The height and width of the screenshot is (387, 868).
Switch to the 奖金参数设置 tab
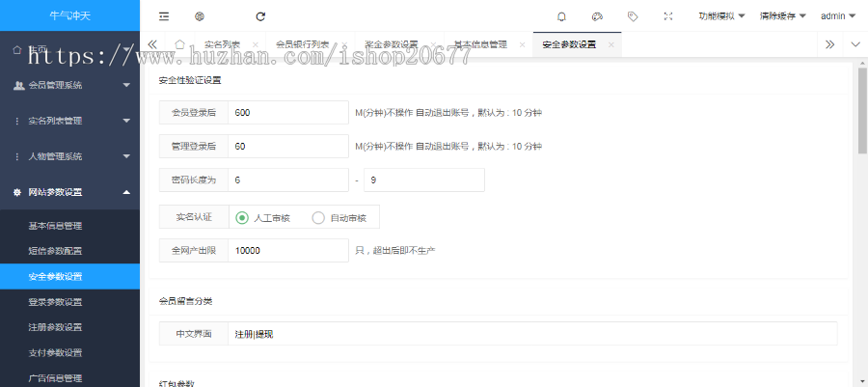click(392, 44)
